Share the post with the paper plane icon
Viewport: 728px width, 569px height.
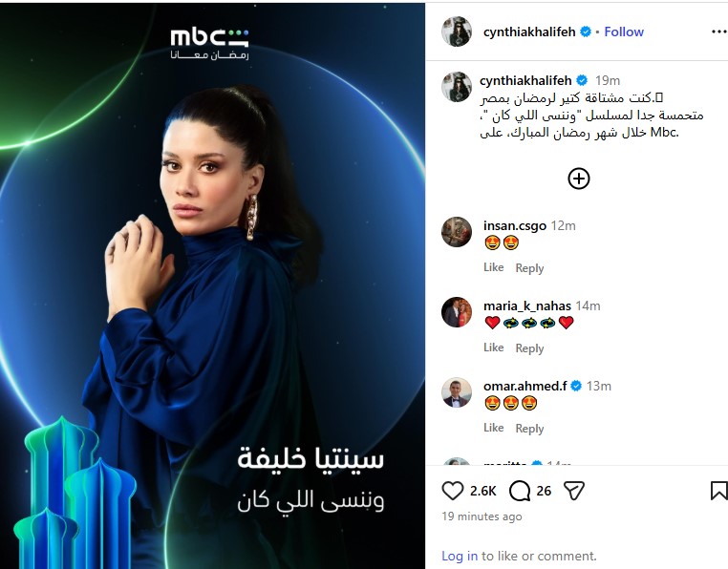tap(574, 491)
